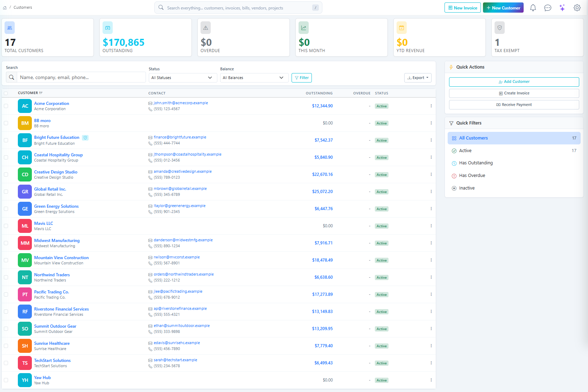Open the settings gear icon
The image size is (588, 392).
tap(577, 8)
